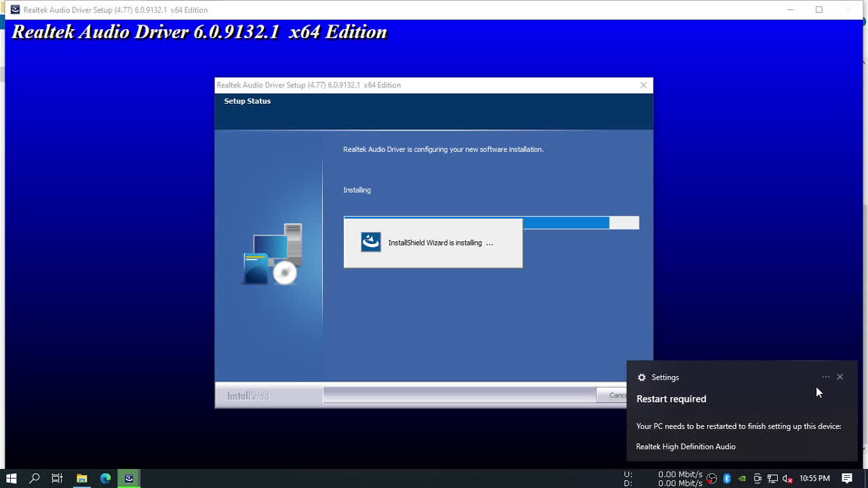Open the Windows Start menu
This screenshot has width=868, height=488.
12,479
